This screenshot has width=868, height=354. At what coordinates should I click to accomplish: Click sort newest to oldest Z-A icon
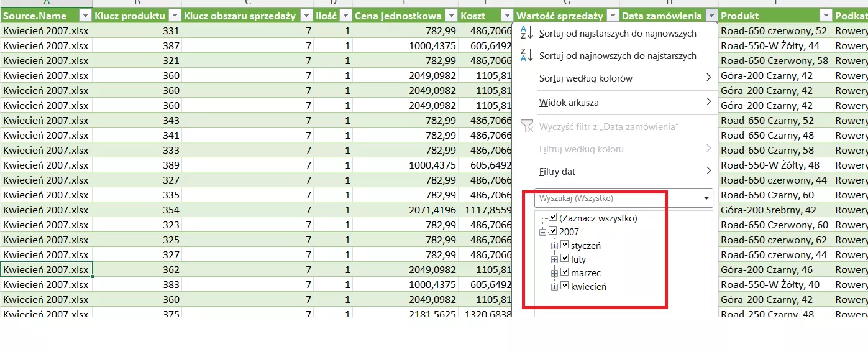[526, 55]
